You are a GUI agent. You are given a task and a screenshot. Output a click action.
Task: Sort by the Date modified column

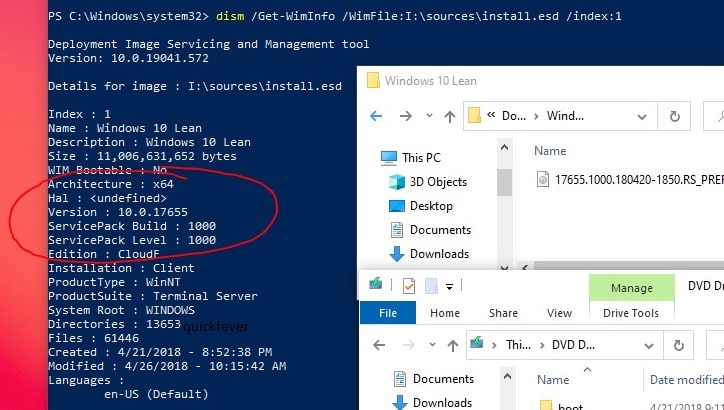pyautogui.click(x=686, y=380)
